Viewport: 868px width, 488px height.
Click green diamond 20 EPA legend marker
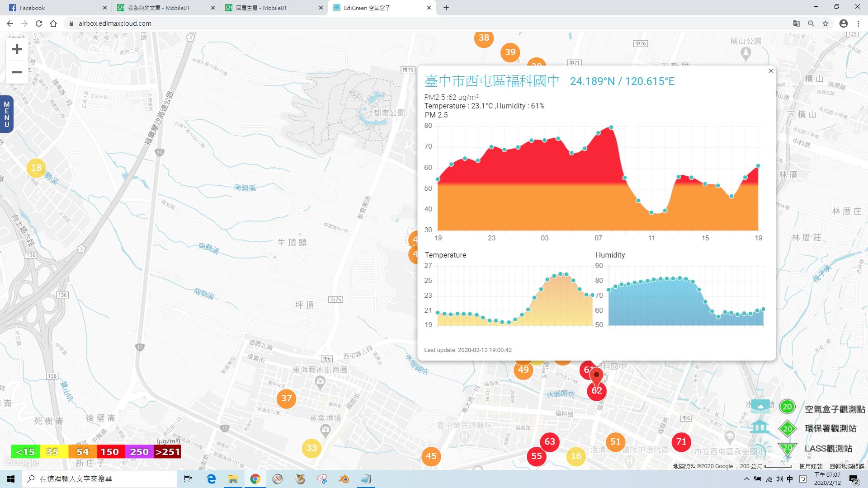click(x=788, y=429)
